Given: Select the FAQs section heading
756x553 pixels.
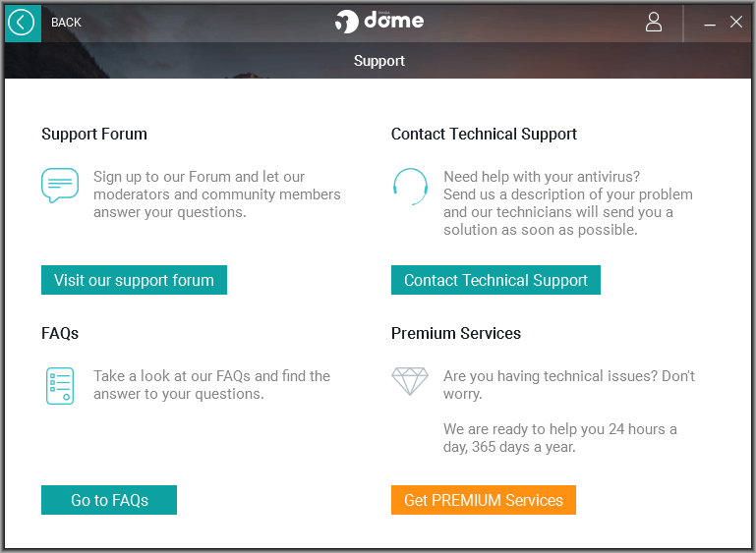Looking at the screenshot, I should click(x=60, y=333).
